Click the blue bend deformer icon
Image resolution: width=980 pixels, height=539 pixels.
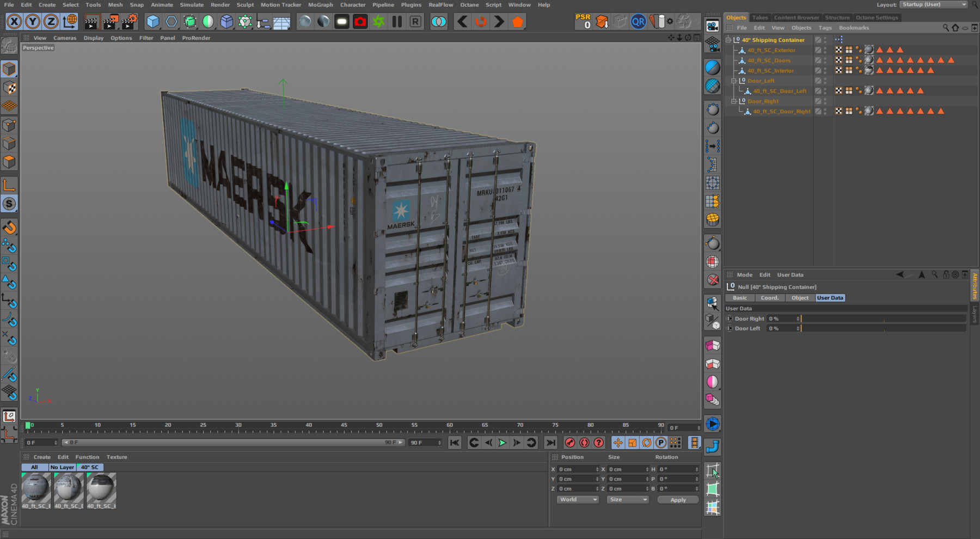pos(713,446)
